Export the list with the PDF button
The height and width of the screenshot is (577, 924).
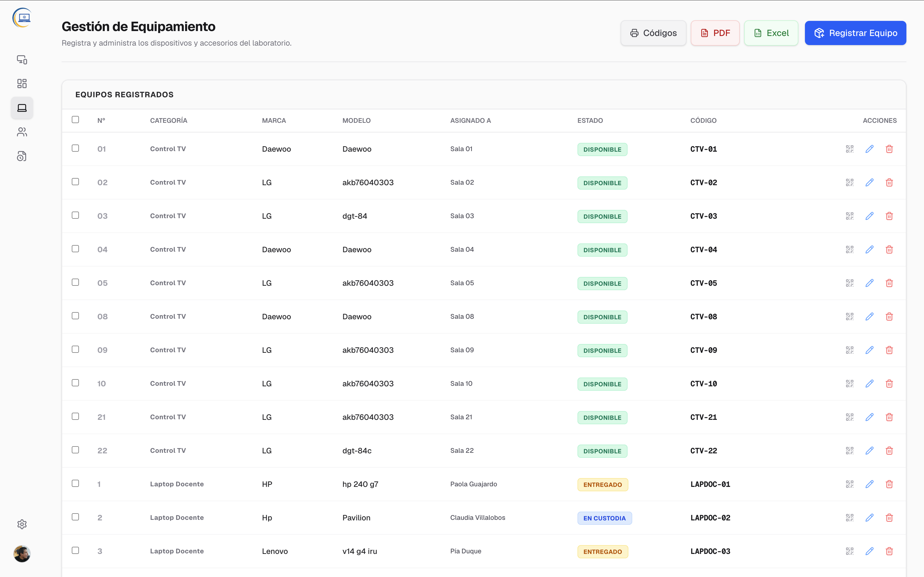pyautogui.click(x=715, y=33)
